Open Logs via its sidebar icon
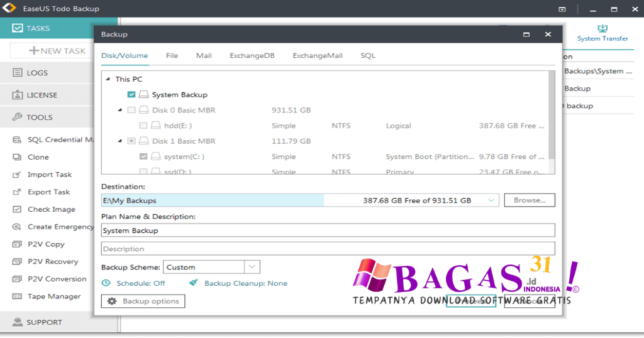644x338 pixels. 17,73
